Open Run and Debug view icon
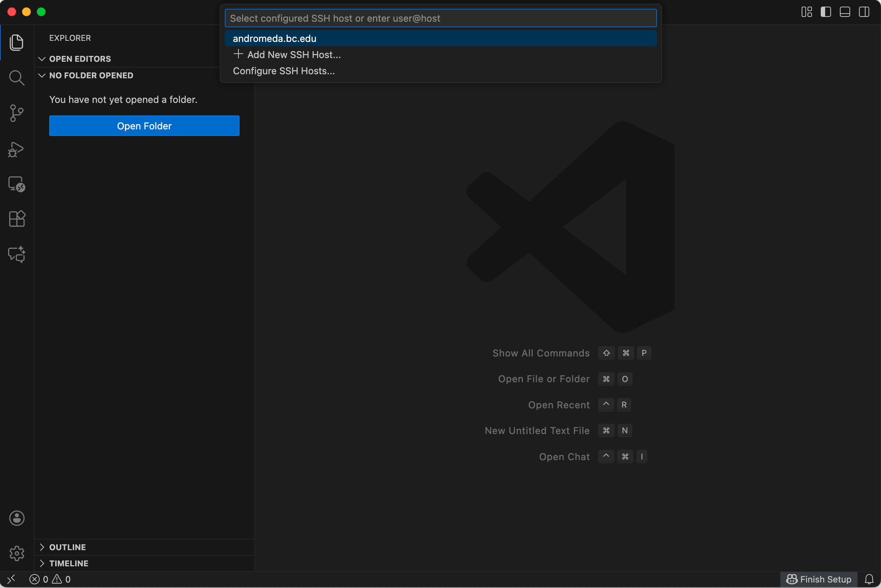 (x=17, y=149)
